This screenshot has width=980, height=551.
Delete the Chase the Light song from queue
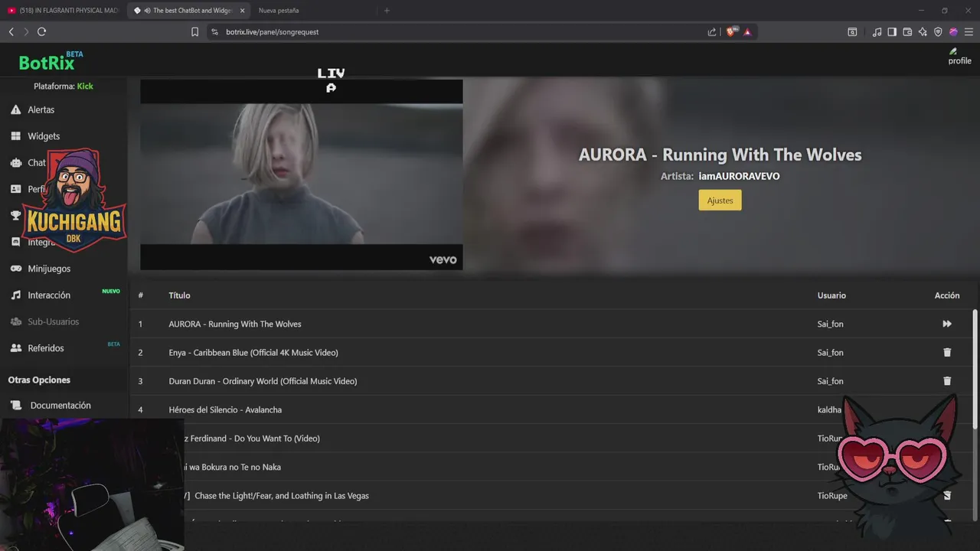pyautogui.click(x=947, y=496)
